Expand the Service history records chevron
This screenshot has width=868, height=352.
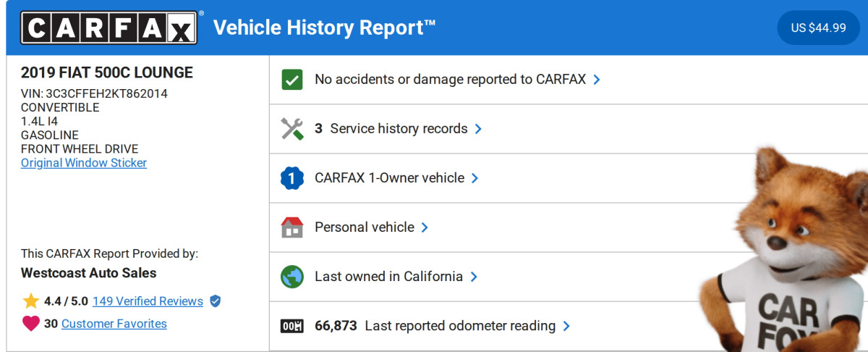(x=478, y=129)
